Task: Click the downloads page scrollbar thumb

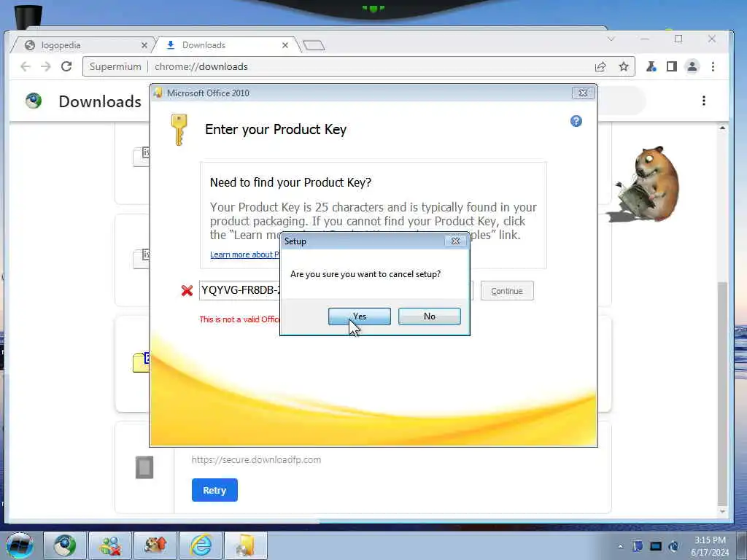Action: tap(722, 394)
